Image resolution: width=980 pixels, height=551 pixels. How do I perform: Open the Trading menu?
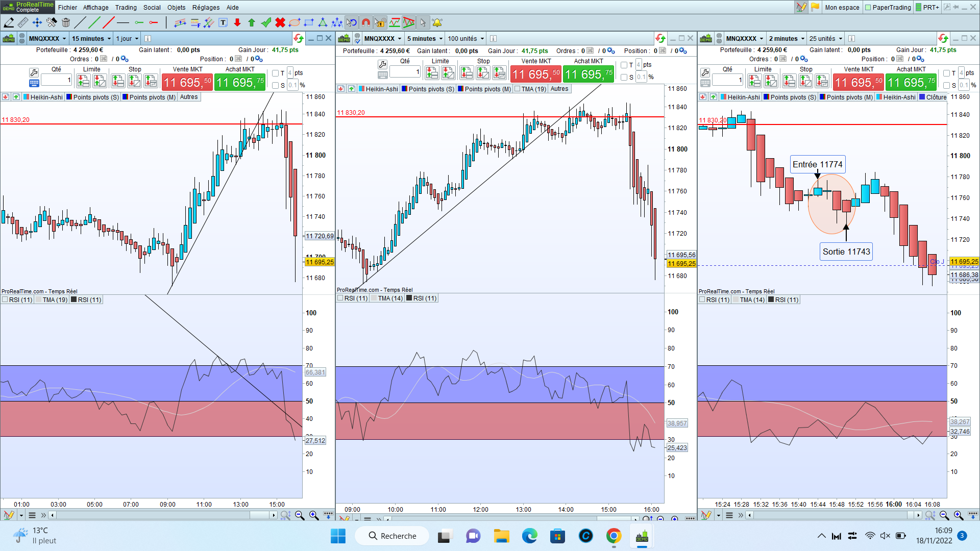pyautogui.click(x=126, y=7)
